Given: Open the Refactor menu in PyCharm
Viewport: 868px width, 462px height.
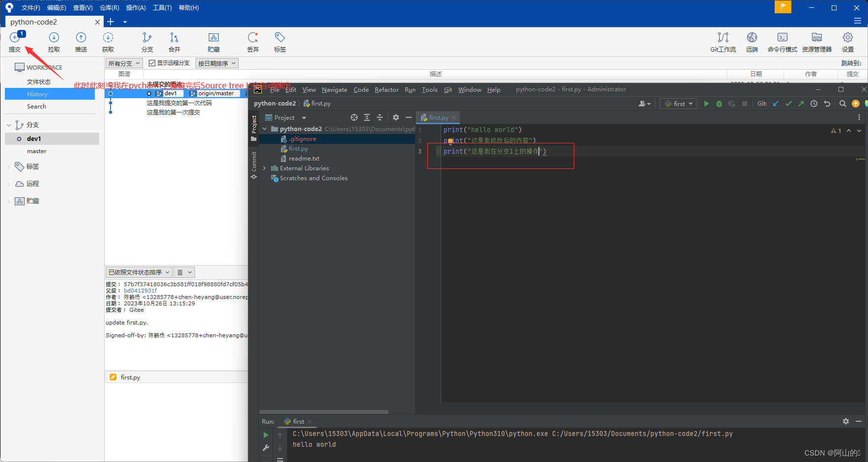Looking at the screenshot, I should pyautogui.click(x=387, y=89).
